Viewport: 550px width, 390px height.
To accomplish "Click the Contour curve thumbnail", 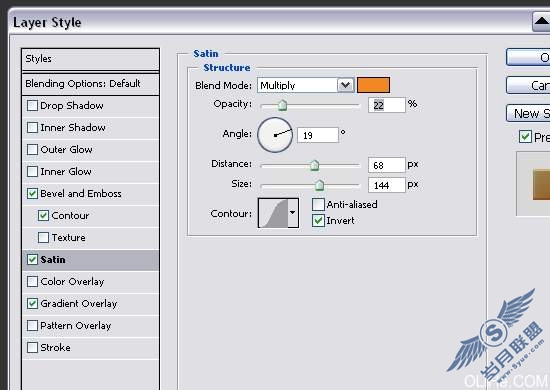I will tap(273, 213).
